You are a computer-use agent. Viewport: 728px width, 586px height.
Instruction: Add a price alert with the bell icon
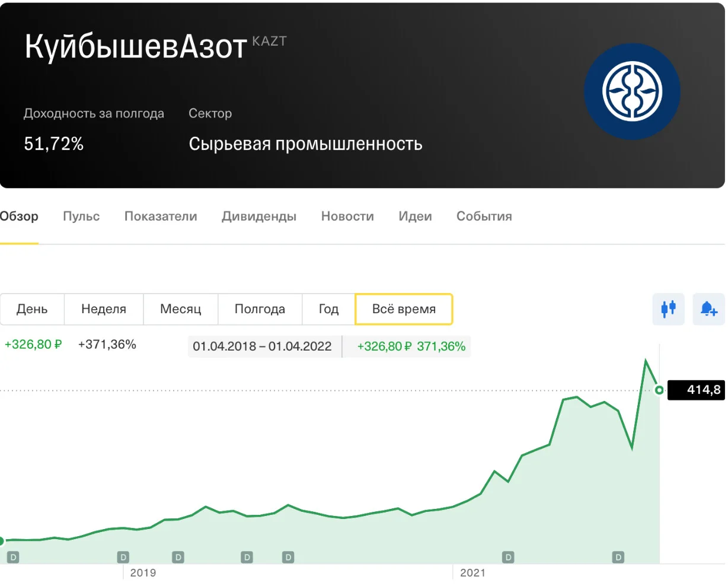(x=708, y=309)
